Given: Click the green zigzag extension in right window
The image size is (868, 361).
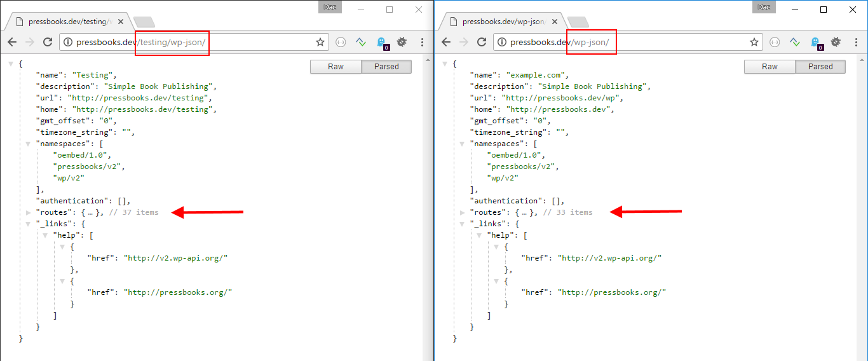Looking at the screenshot, I should (x=795, y=42).
